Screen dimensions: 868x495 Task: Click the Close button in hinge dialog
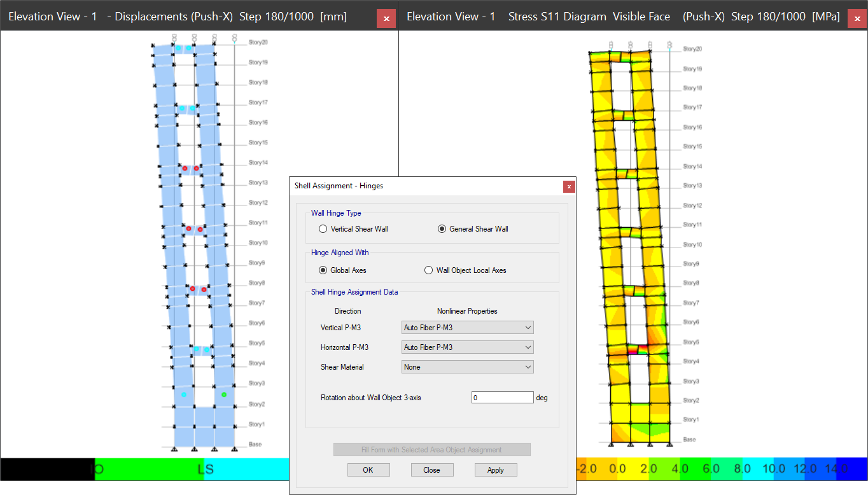pos(431,470)
